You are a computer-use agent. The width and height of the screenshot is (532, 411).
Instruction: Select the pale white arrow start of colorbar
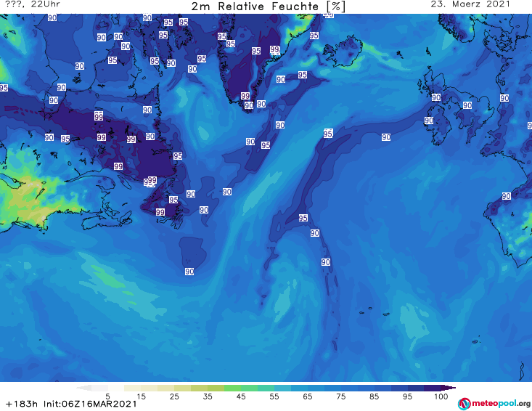[x=83, y=388]
